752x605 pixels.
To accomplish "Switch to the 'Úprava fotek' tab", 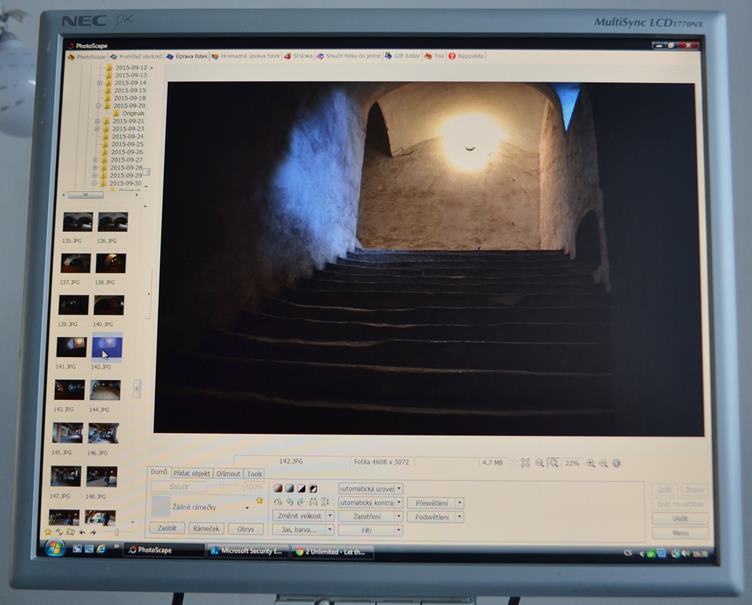I will (x=188, y=56).
